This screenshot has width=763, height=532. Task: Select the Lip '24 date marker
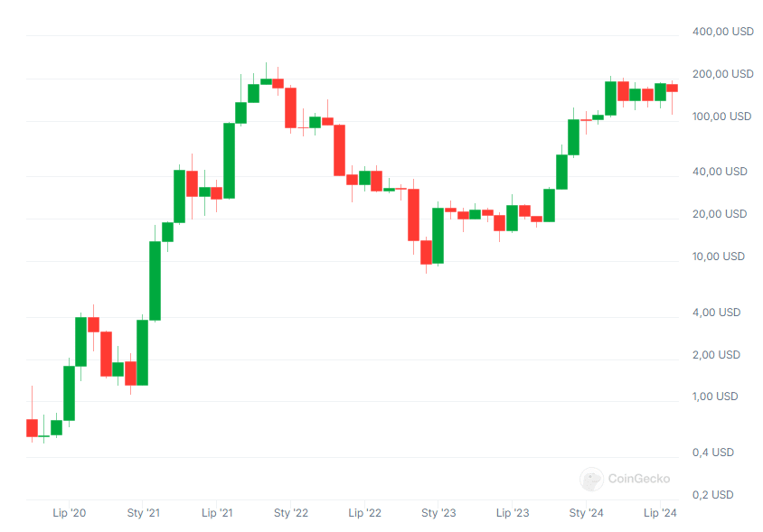[x=660, y=513]
